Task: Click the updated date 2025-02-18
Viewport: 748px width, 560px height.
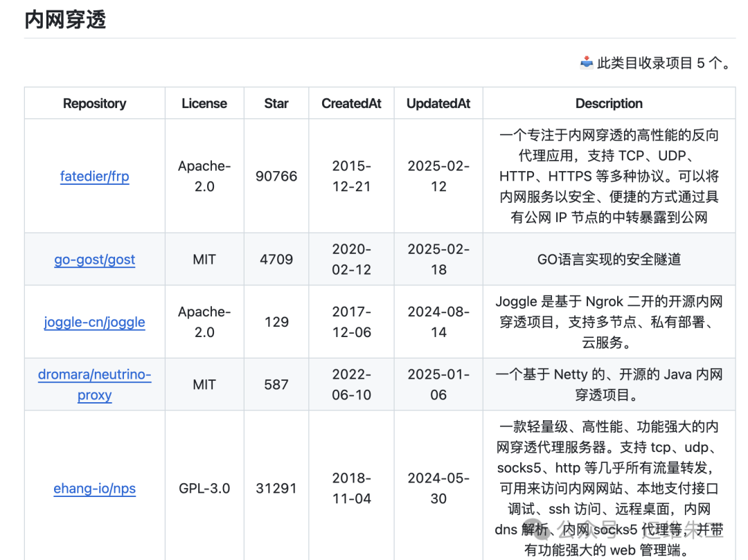Action: point(438,260)
